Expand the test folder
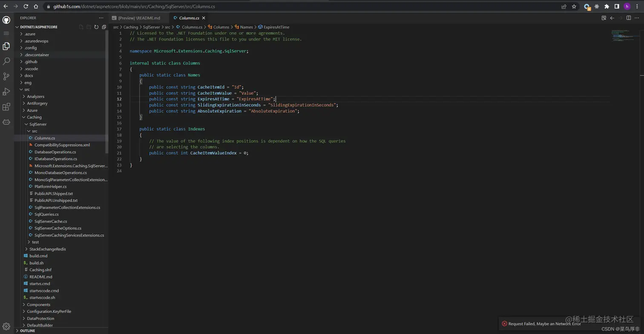Viewport: 644px width, 334px height. 35,242
